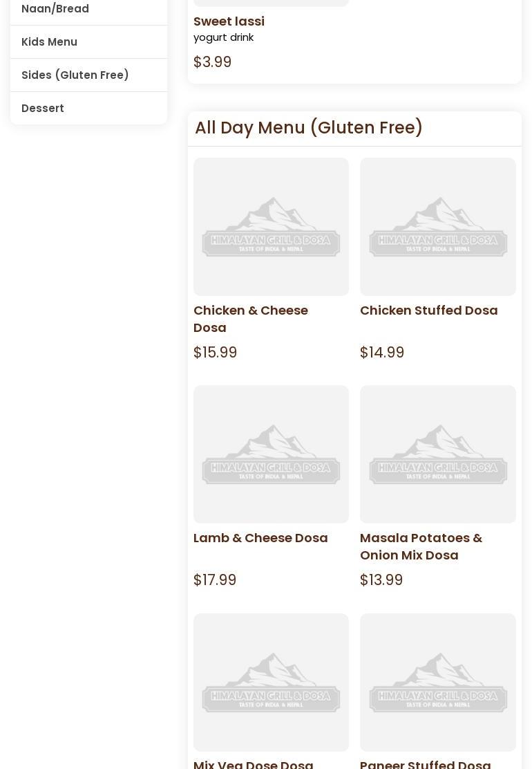Click Masala Potatoes & Onion Mix Dosa image
The width and height of the screenshot is (532, 769).
pos(437,454)
